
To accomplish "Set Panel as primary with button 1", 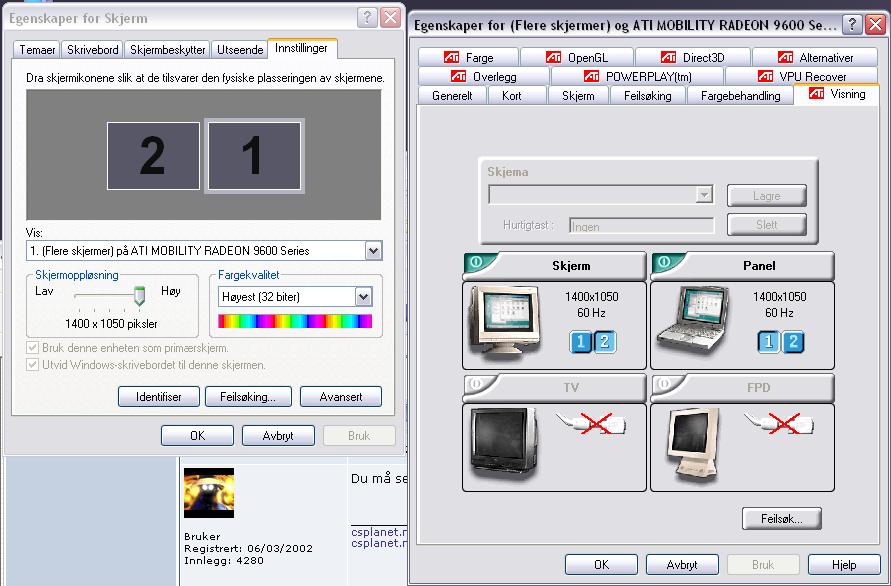I will (769, 342).
